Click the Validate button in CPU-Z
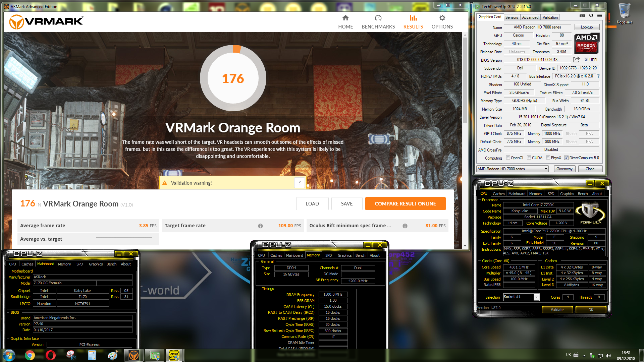The width and height of the screenshot is (644, 362). (x=557, y=310)
